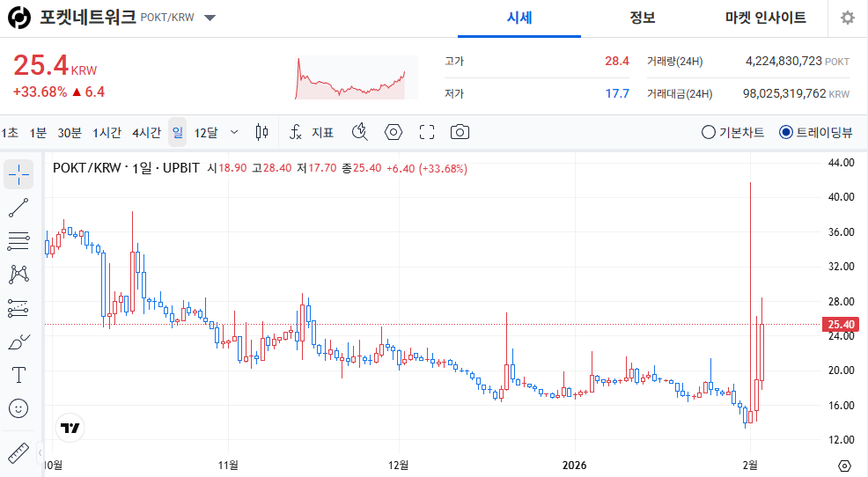The image size is (868, 477).
Task: Open the 지표 indicators menu
Action: 313,132
